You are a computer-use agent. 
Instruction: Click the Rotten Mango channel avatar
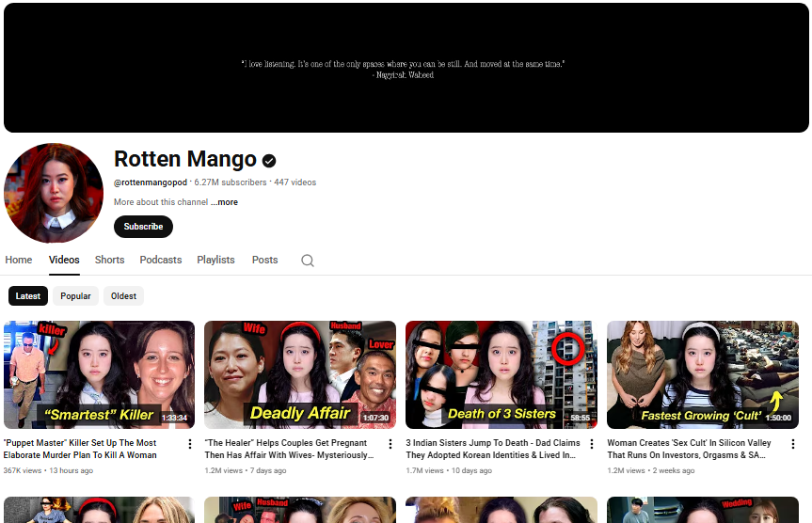click(x=53, y=193)
